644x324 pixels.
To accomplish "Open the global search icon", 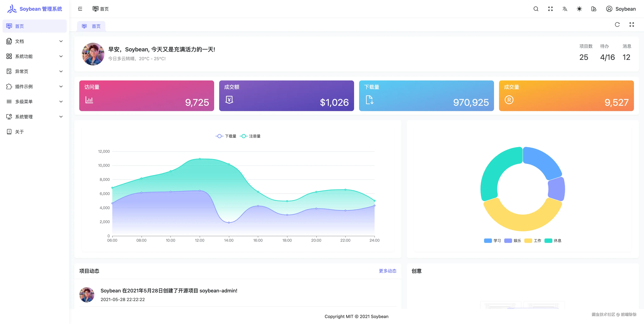I will (x=536, y=9).
